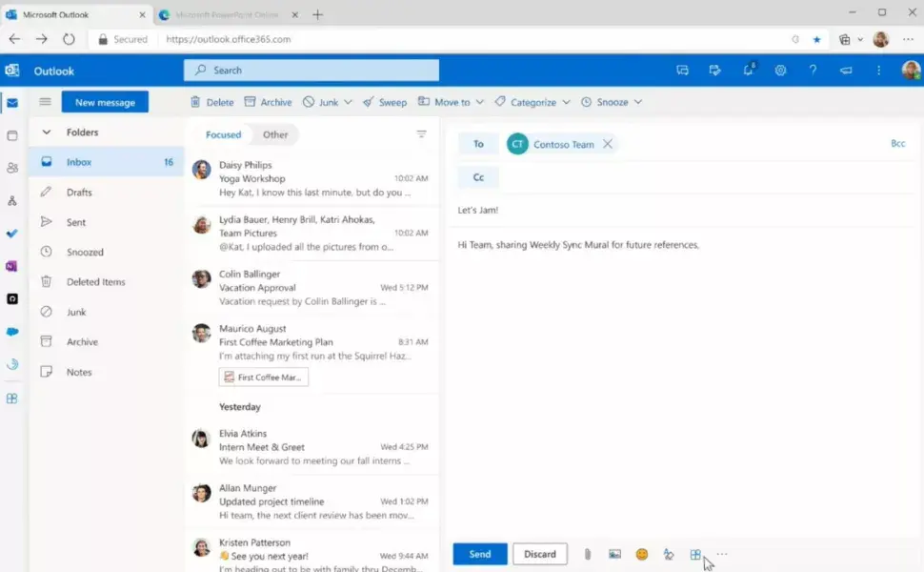
Task: Click the megaphone feedback icon
Action: [x=846, y=71]
